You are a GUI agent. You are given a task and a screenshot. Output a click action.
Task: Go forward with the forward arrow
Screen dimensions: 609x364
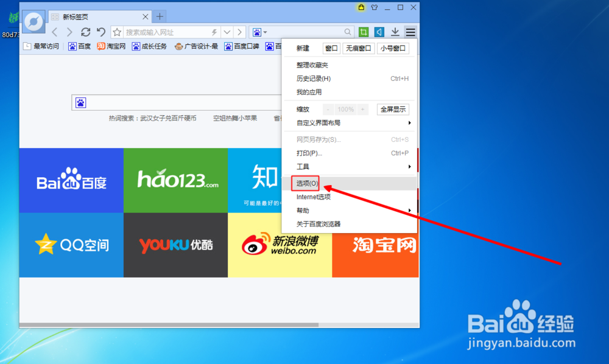pyautogui.click(x=69, y=32)
